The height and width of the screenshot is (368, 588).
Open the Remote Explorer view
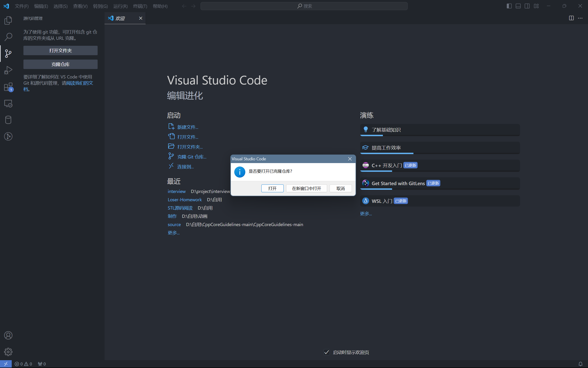pyautogui.click(x=8, y=103)
